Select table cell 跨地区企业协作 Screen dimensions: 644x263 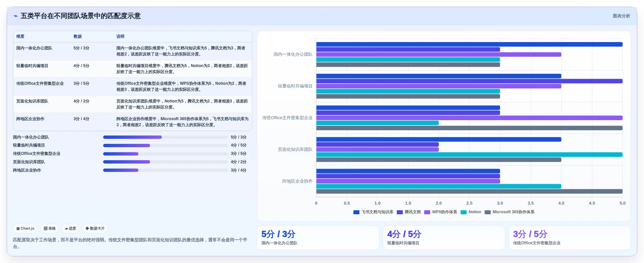(30, 119)
